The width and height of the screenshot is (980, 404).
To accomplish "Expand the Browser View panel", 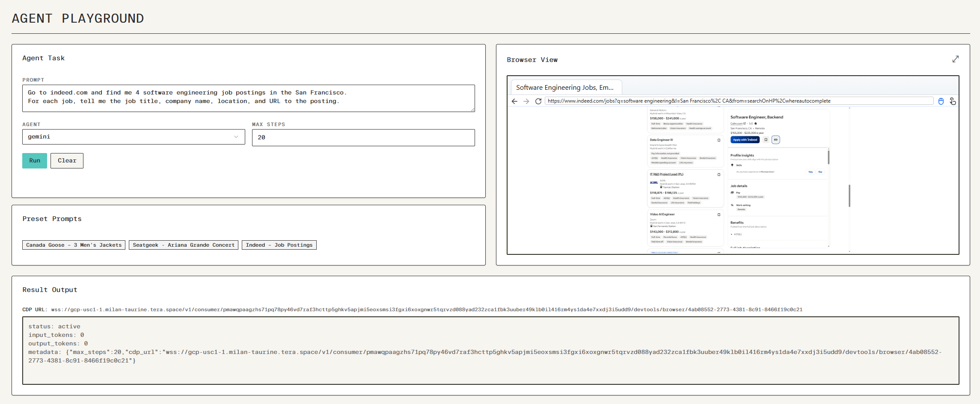I will pos(956,59).
